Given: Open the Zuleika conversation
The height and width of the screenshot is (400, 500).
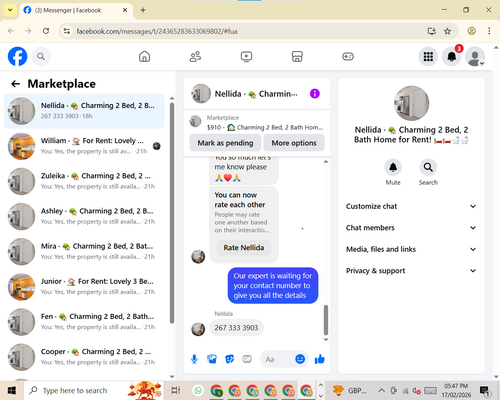Looking at the screenshot, I should (84, 181).
